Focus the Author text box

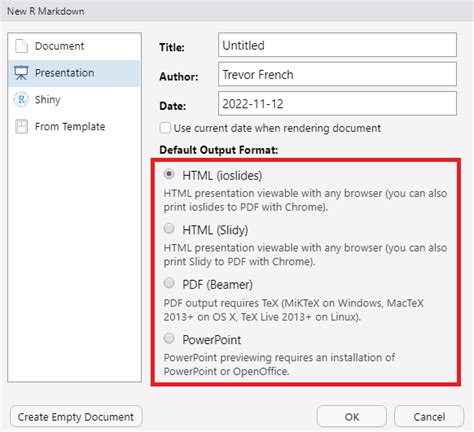click(337, 74)
